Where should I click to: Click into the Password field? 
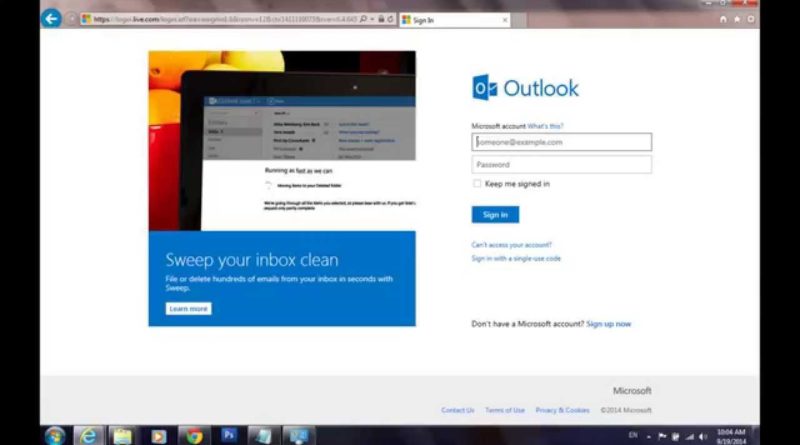[561, 164]
